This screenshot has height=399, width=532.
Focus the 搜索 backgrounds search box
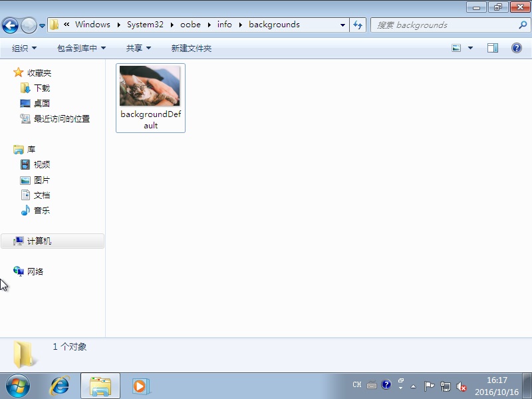pos(444,25)
